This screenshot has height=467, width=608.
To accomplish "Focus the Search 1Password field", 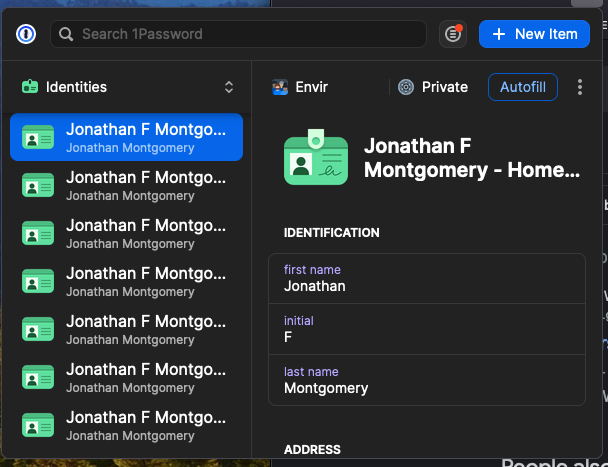I will (x=238, y=34).
